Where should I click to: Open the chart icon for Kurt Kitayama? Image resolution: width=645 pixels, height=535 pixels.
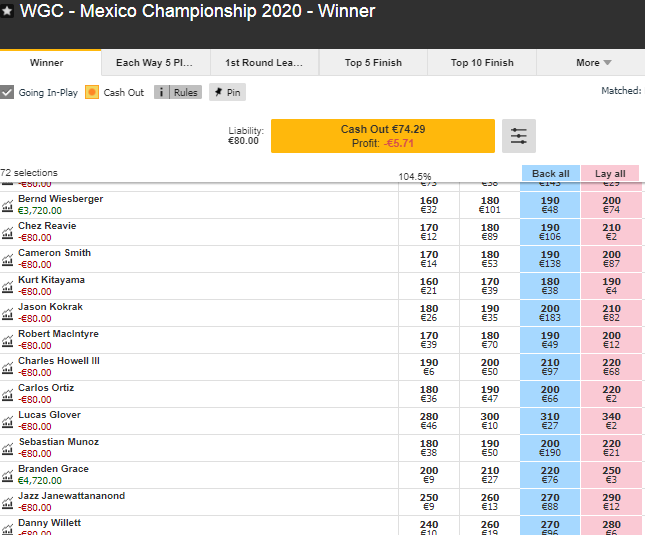click(7, 287)
